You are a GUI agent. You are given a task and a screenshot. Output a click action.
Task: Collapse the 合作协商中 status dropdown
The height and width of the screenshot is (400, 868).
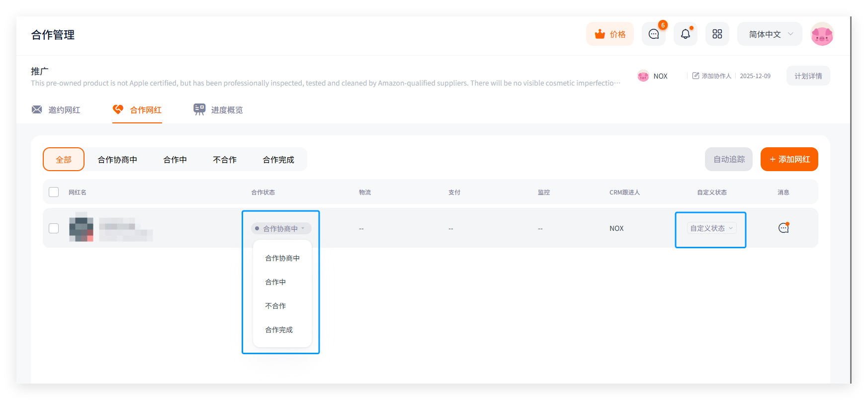281,228
